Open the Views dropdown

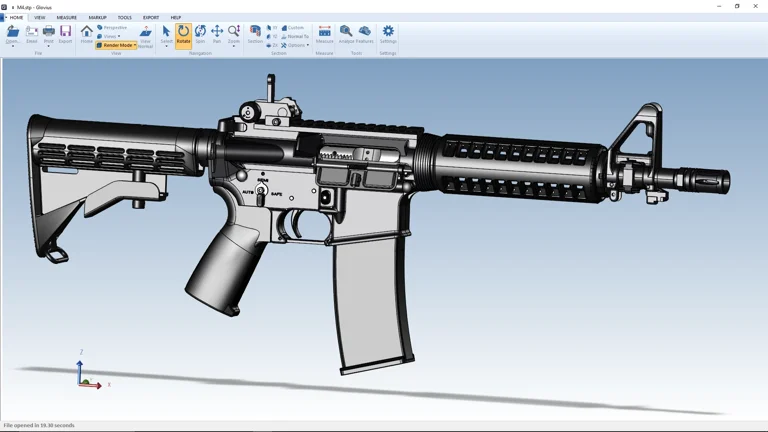pos(112,36)
